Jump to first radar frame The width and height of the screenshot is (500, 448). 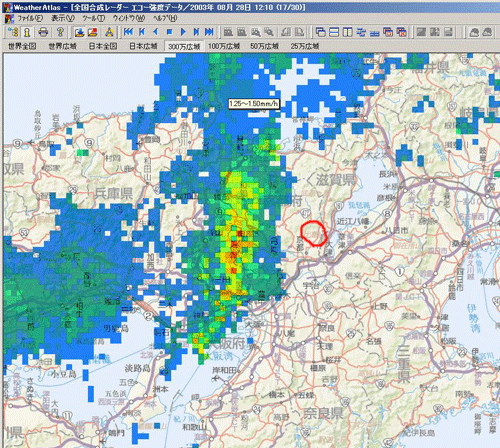128,32
